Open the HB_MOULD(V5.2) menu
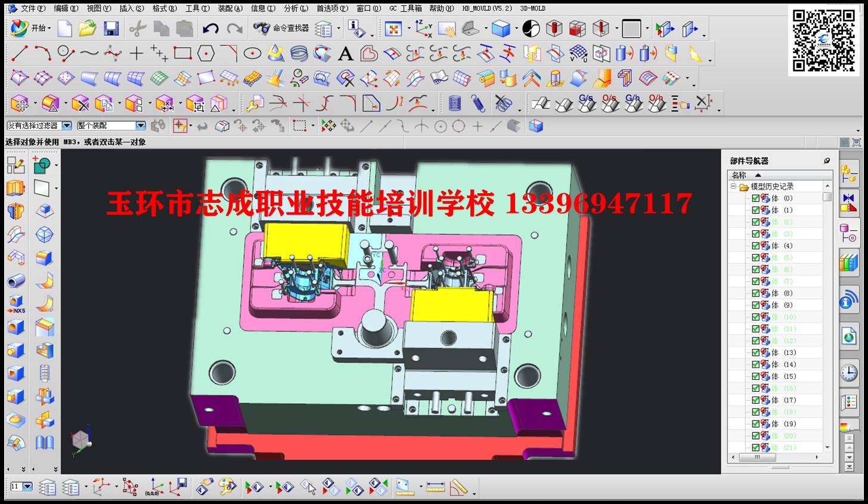 click(x=488, y=8)
